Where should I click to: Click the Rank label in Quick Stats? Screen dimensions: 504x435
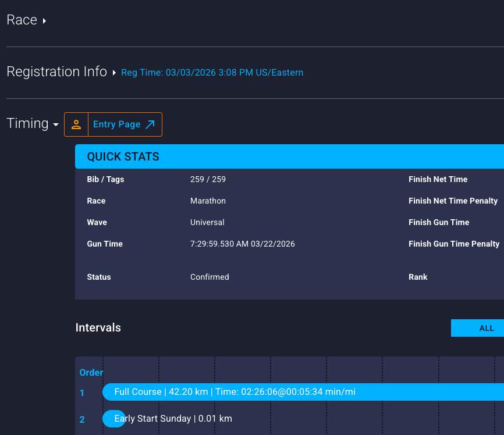418,277
